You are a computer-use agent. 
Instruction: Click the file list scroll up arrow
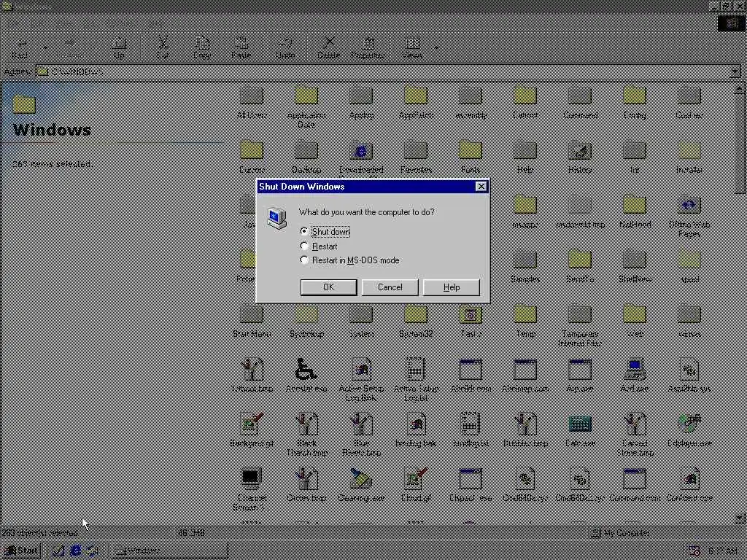coord(739,88)
